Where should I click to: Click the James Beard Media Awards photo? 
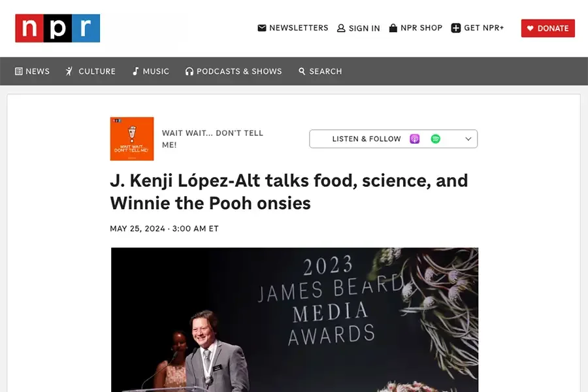pos(295,319)
